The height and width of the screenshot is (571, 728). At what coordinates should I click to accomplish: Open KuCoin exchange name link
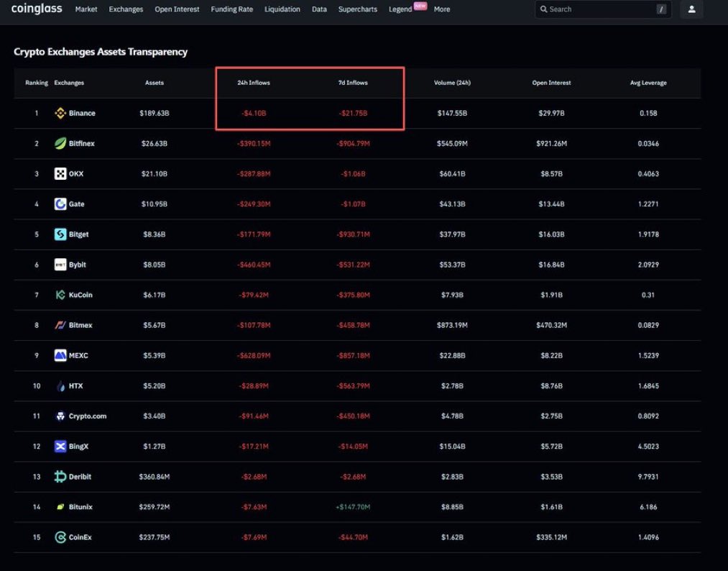(x=80, y=295)
